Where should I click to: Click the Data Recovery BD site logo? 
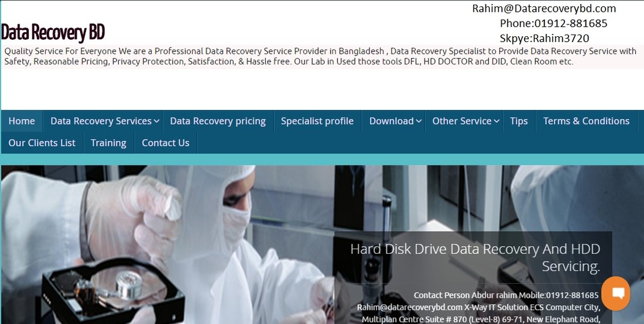[x=53, y=32]
